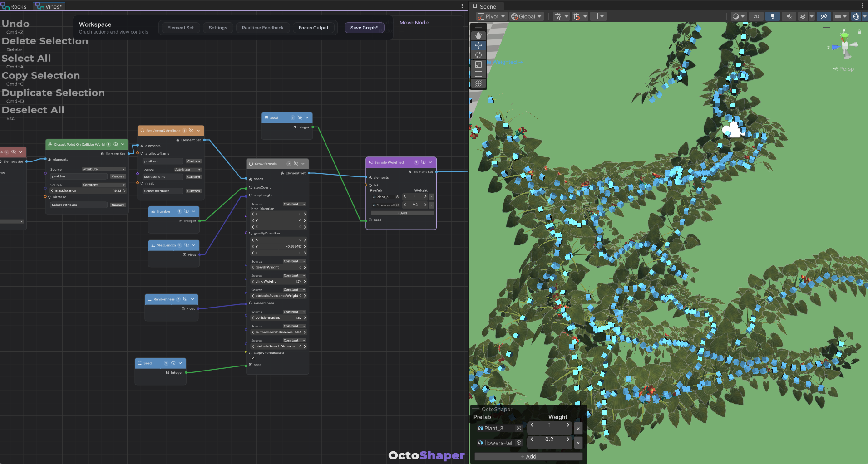Open the Scene camera settings icon
Image resolution: width=868 pixels, height=464 pixels.
coord(838,16)
